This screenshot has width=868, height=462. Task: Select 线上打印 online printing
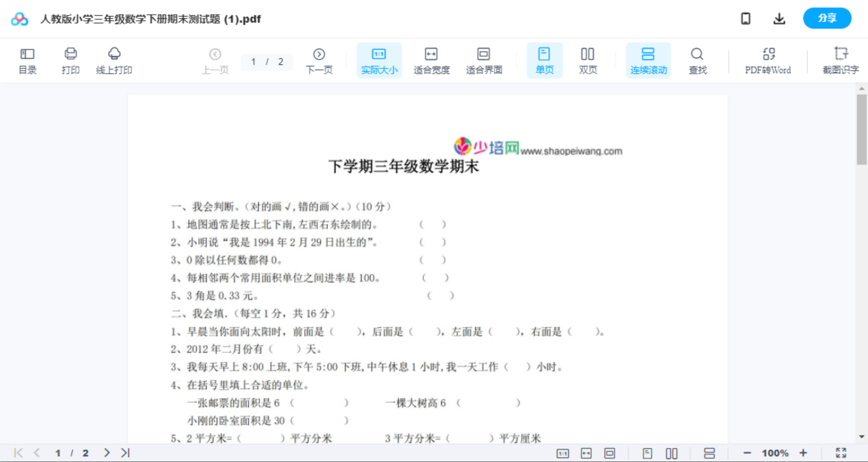tap(114, 60)
